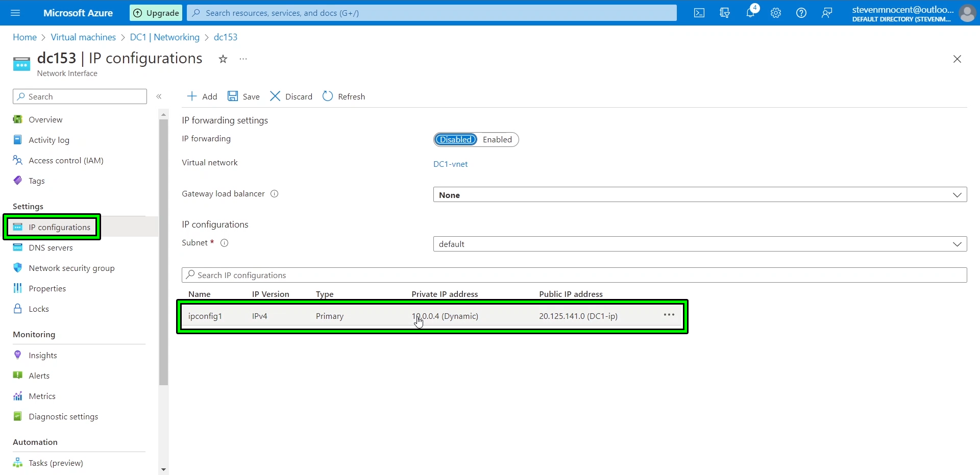Screen dimensions: 980x475
Task: Add a new IP configuration
Action: [201, 96]
